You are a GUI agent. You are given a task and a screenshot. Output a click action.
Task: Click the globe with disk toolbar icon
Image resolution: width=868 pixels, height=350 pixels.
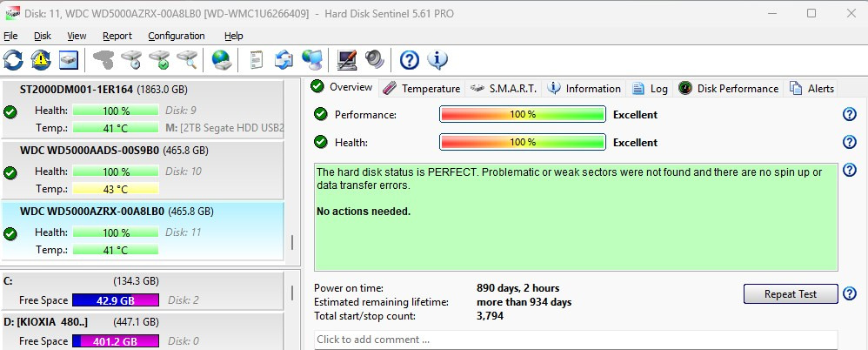[x=222, y=60]
